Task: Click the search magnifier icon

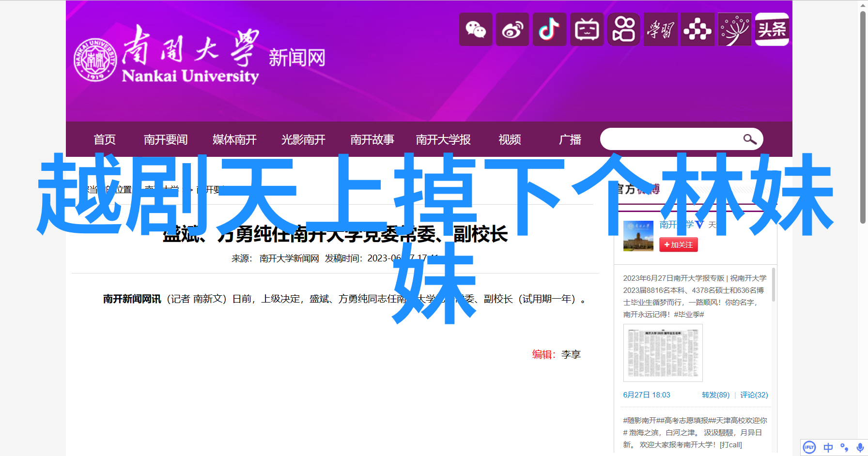Action: pyautogui.click(x=749, y=139)
